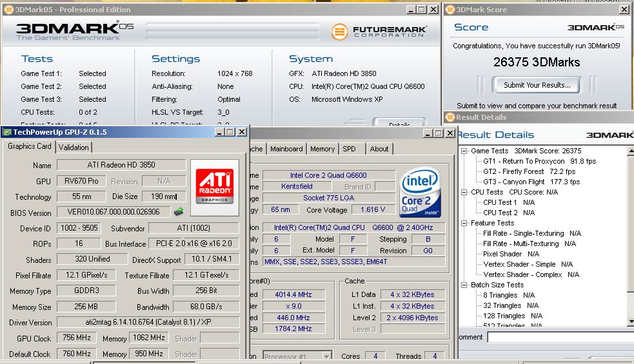Viewport: 634px width, 364px height.
Task: Click the RV670 Pro GPU field
Action: tap(81, 181)
